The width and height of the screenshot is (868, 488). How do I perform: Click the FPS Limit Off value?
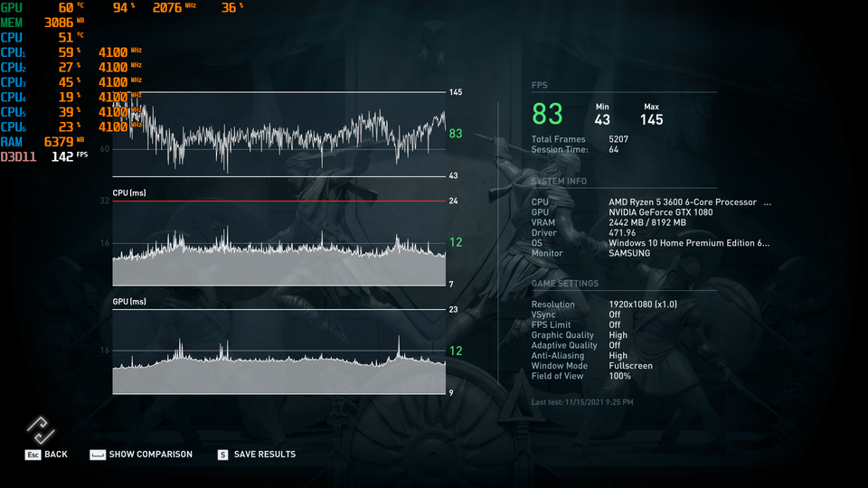click(x=615, y=324)
